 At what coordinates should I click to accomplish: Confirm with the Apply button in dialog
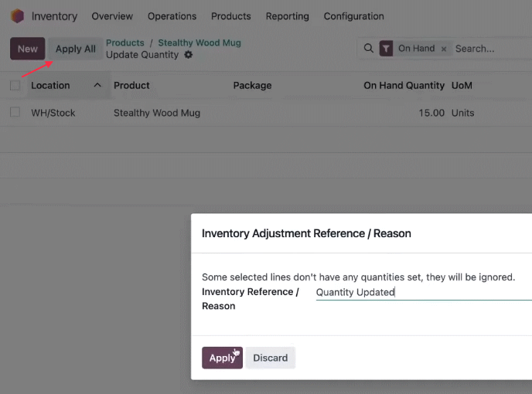(222, 358)
